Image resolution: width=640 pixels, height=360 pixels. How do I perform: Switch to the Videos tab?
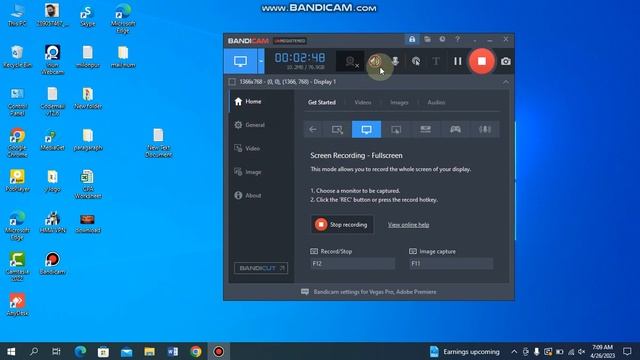(x=363, y=102)
